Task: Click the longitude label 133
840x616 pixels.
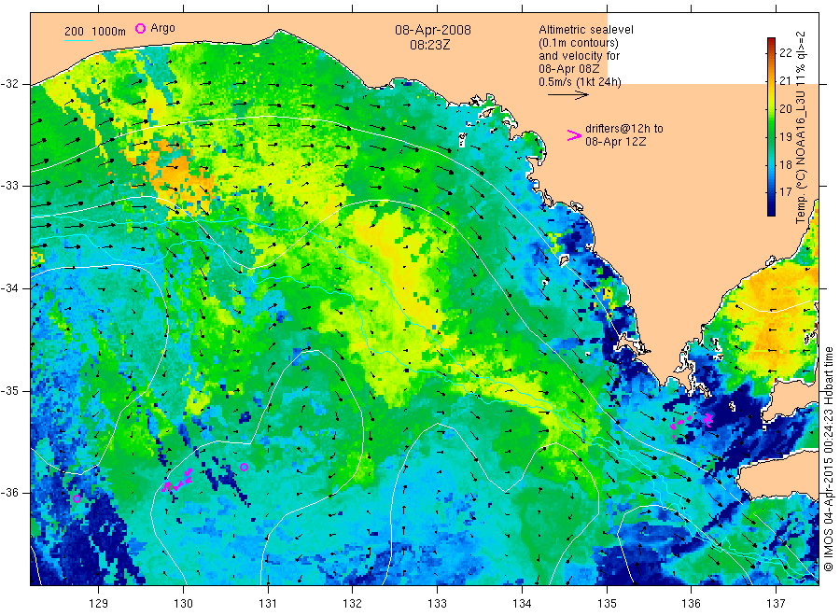Action: click(437, 604)
